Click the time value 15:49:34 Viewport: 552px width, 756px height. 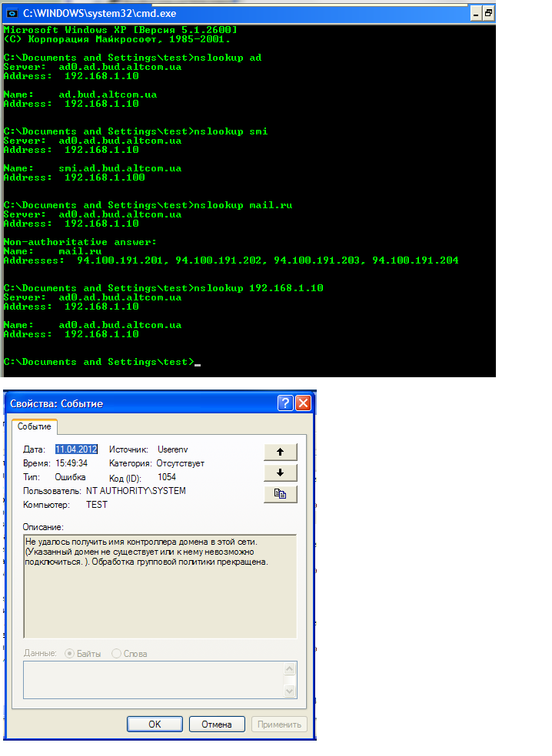[x=71, y=463]
